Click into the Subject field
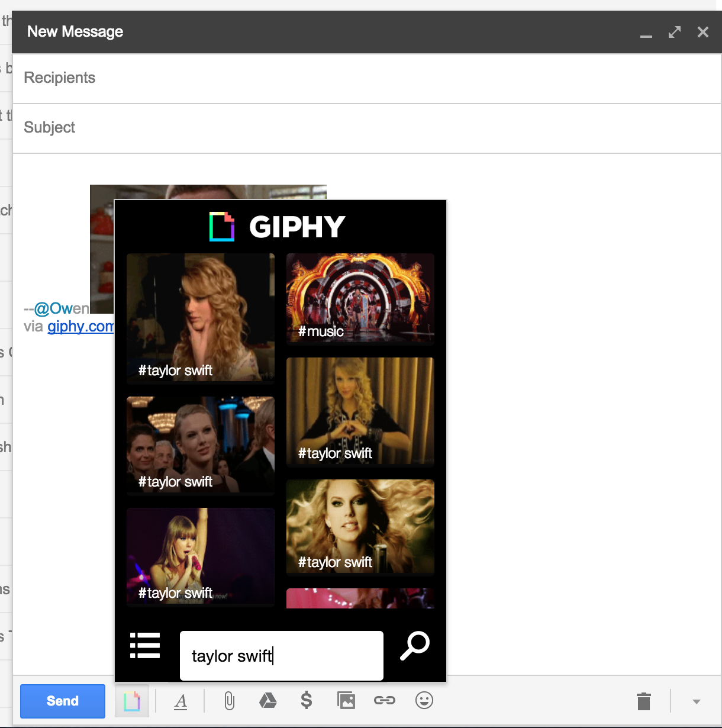This screenshot has height=728, width=722. tap(355, 128)
